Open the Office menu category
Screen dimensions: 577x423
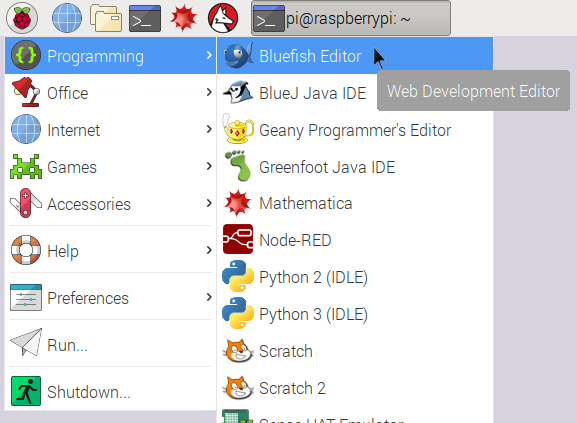[110, 92]
